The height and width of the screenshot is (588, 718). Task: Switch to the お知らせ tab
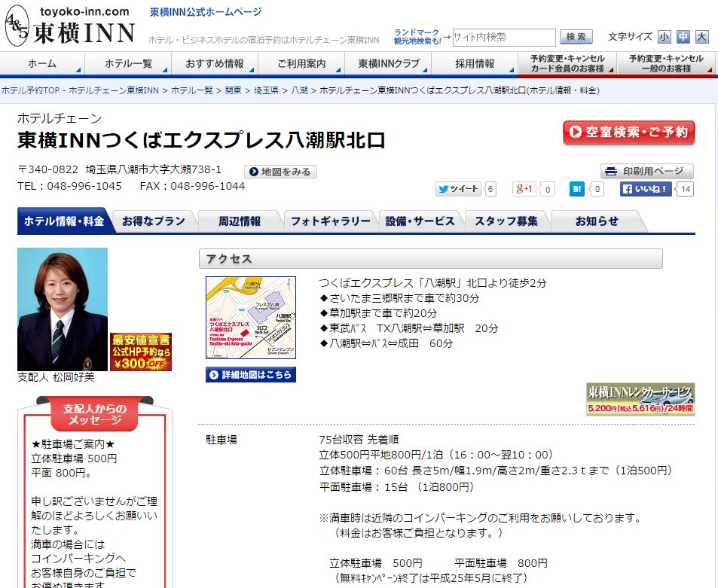(597, 221)
